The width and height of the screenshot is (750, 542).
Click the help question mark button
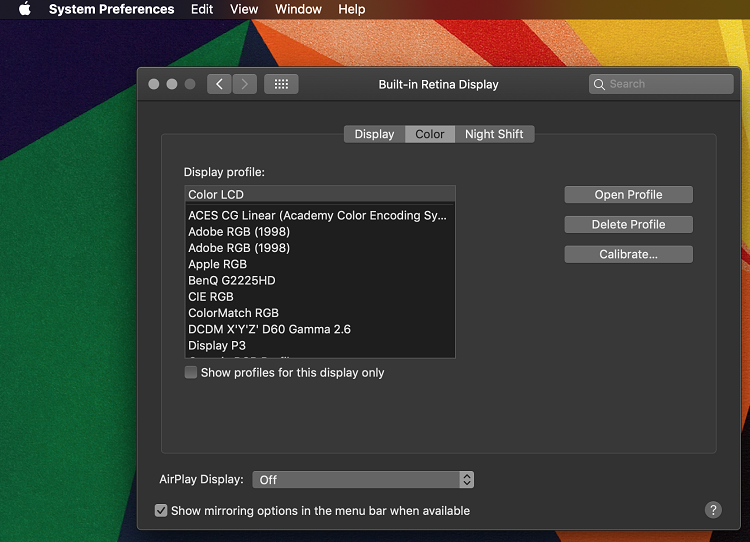tap(713, 510)
